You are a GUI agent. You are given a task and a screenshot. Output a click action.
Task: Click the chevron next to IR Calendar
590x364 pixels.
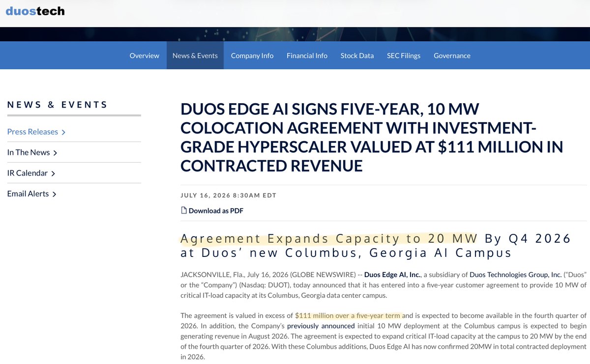(53, 173)
